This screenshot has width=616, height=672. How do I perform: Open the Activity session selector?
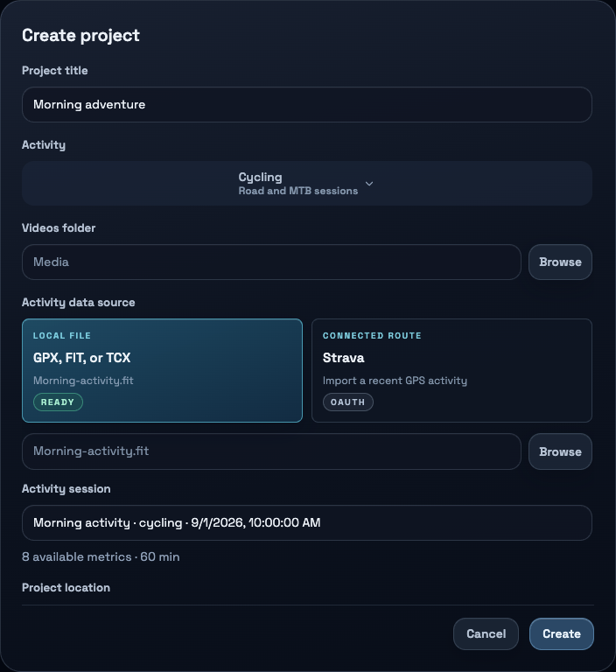307,523
